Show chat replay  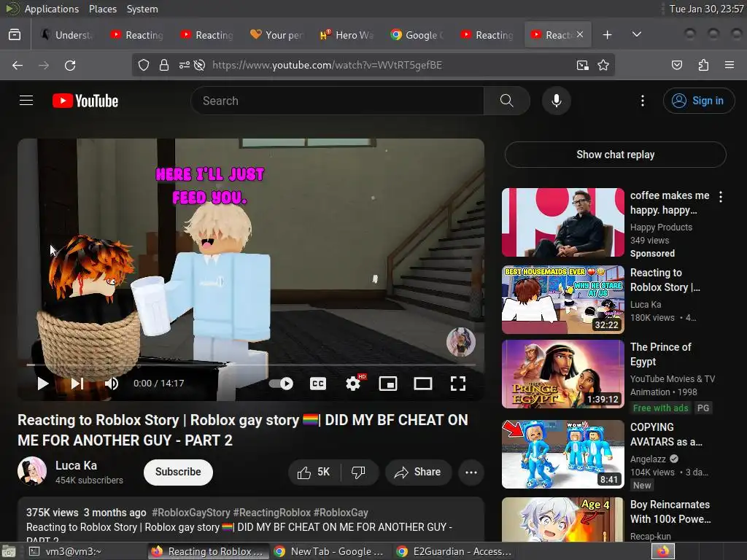pyautogui.click(x=615, y=155)
